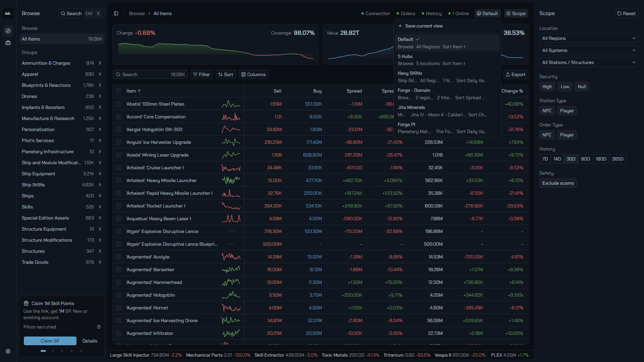Click the isk. logo icon

point(8,13)
